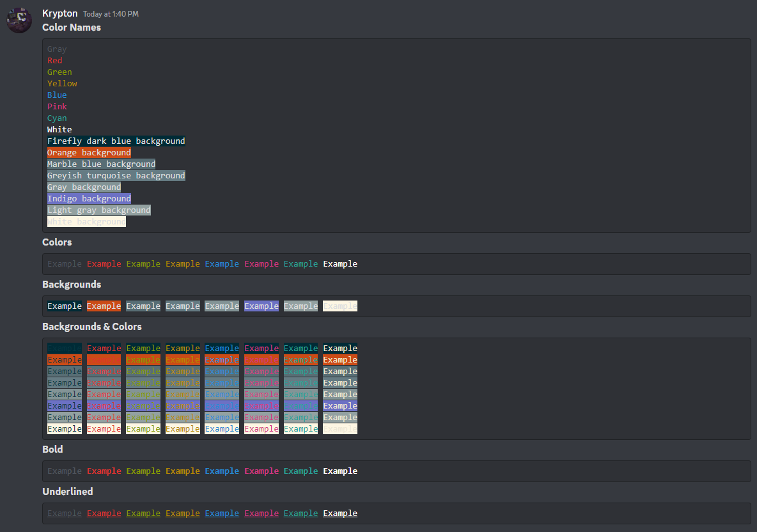Image resolution: width=757 pixels, height=532 pixels.
Task: Click the Firefly dark blue background line
Action: pos(116,141)
